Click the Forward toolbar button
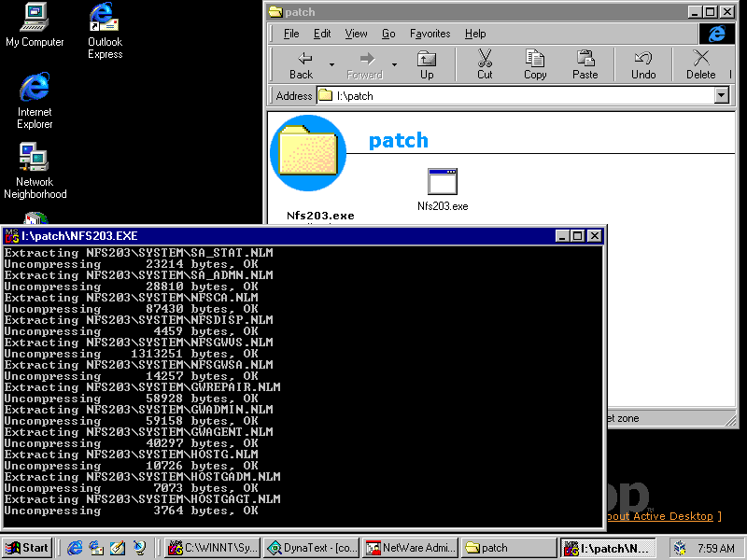The width and height of the screenshot is (747, 560). coord(365,64)
